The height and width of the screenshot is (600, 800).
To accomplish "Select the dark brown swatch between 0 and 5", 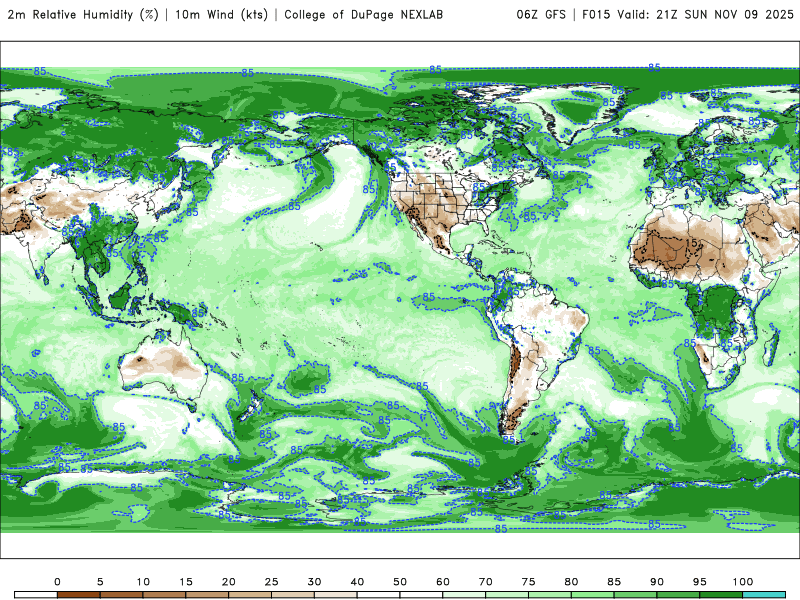I will 79,595.
